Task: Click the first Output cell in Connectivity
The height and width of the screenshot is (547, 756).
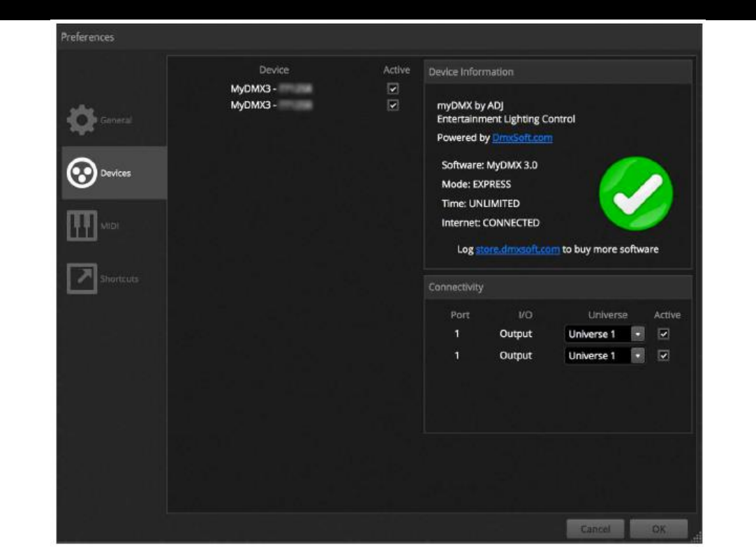Action: pos(515,334)
